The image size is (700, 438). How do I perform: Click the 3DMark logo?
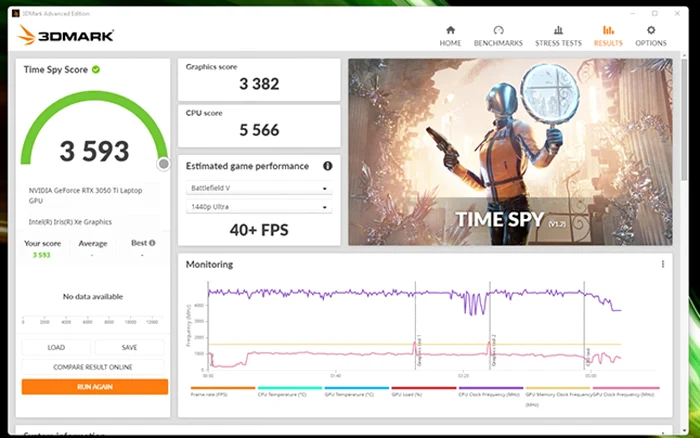click(66, 35)
